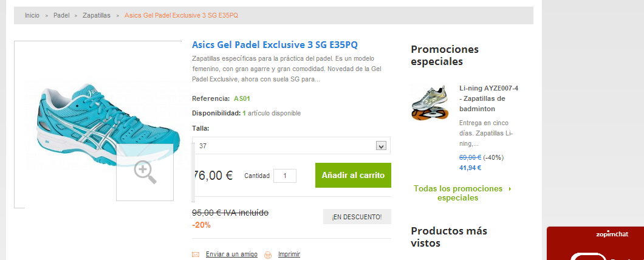644x260 pixels.
Task: Click the Imprimir link
Action: [x=289, y=255]
